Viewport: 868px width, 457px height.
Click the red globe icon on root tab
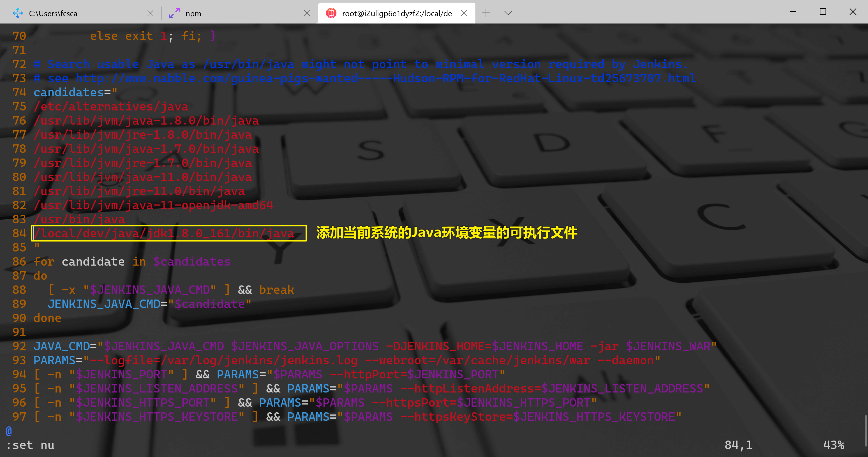(331, 13)
